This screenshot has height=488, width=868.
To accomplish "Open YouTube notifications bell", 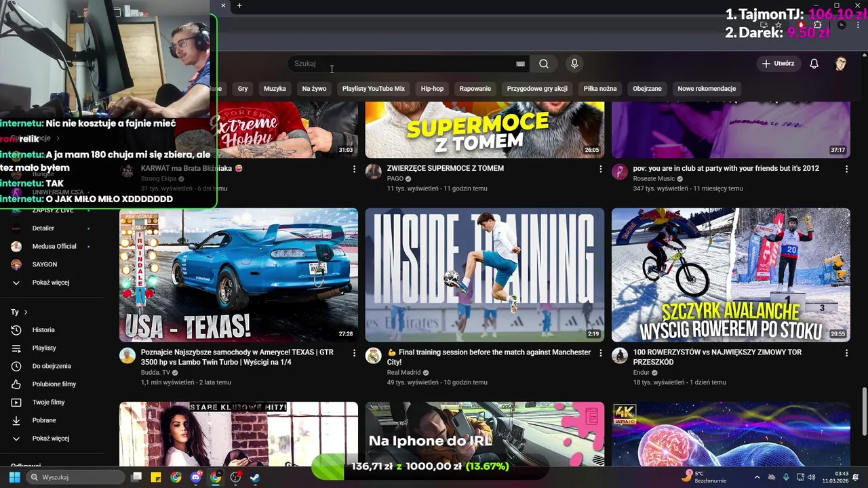I will (814, 64).
